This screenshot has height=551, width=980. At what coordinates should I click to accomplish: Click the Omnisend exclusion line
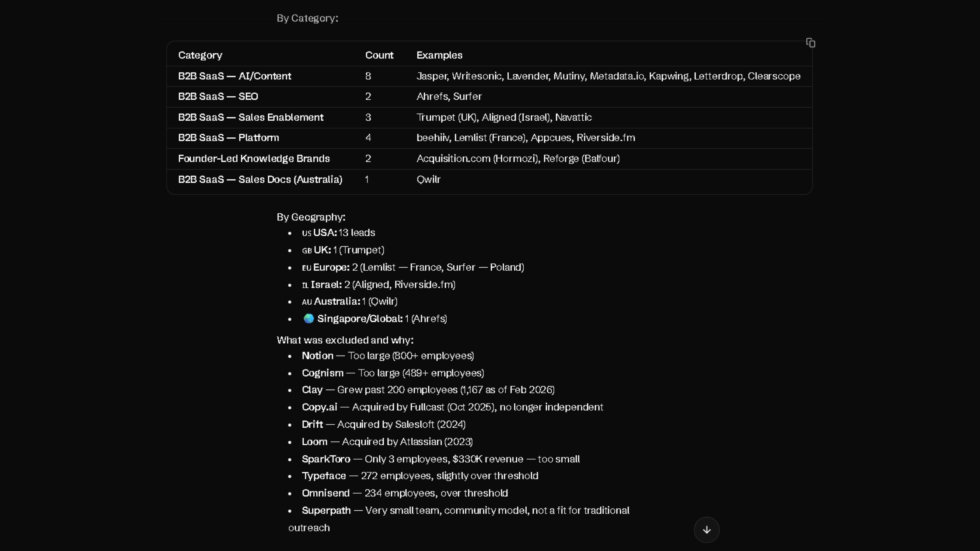coord(405,493)
